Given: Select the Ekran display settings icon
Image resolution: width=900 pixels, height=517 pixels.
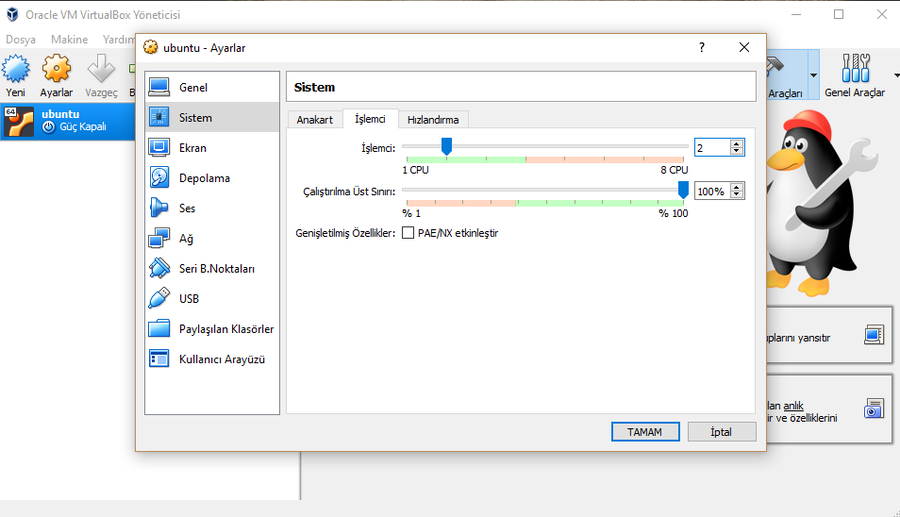Looking at the screenshot, I should [x=159, y=148].
